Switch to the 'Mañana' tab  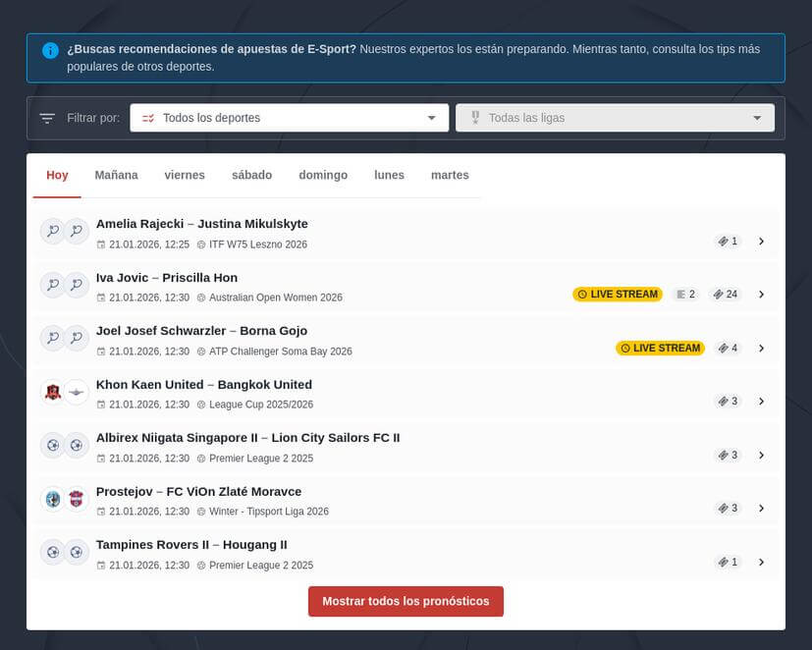click(115, 175)
